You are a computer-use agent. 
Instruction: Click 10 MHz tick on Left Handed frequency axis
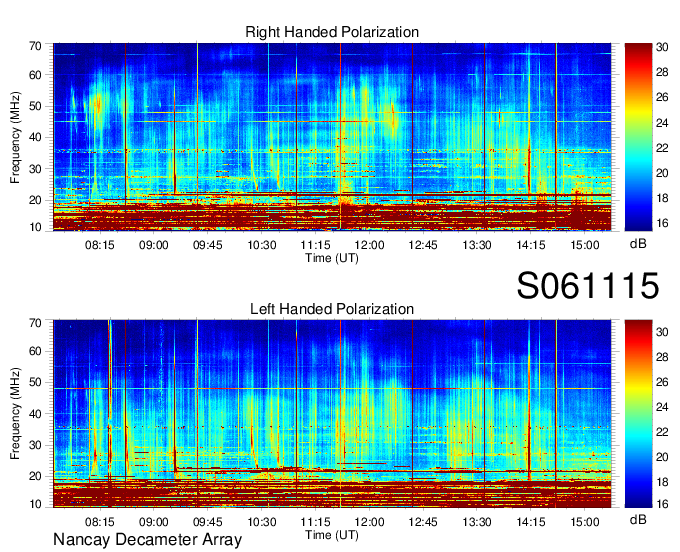click(x=35, y=504)
